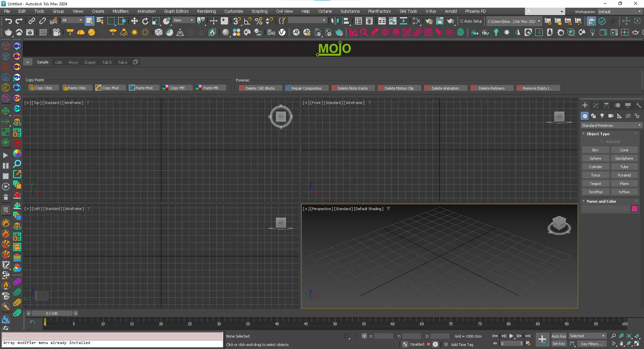Toggle the AutoGrid checkbox
The height and width of the screenshot is (349, 644).
tap(602, 142)
